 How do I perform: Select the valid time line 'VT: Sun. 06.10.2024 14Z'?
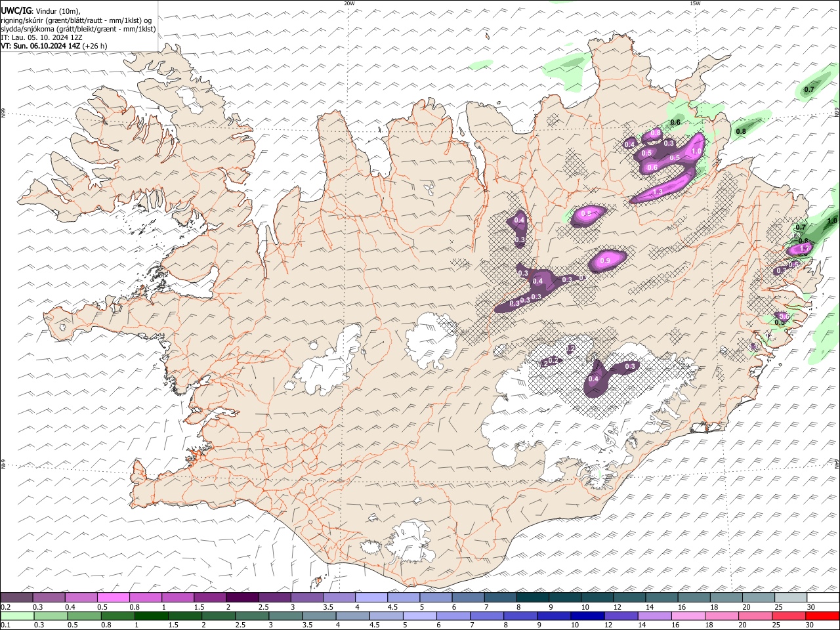point(41,46)
